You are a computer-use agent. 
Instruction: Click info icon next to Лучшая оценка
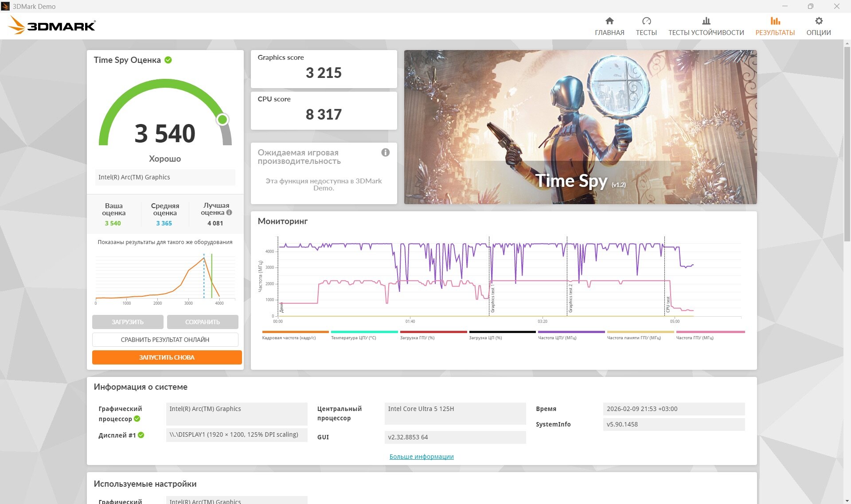pos(229,213)
